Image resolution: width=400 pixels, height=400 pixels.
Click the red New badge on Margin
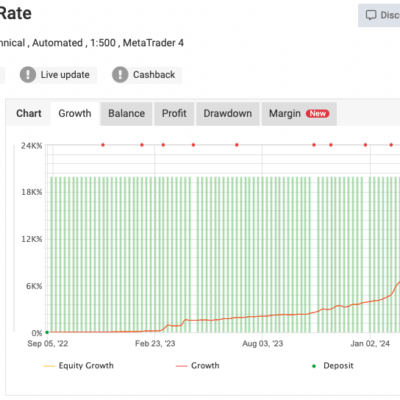(318, 114)
